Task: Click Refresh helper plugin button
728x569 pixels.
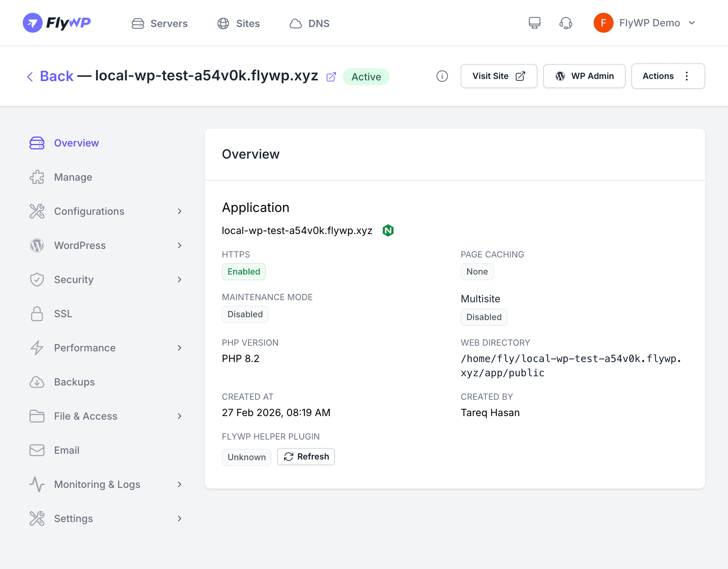Action: point(306,457)
